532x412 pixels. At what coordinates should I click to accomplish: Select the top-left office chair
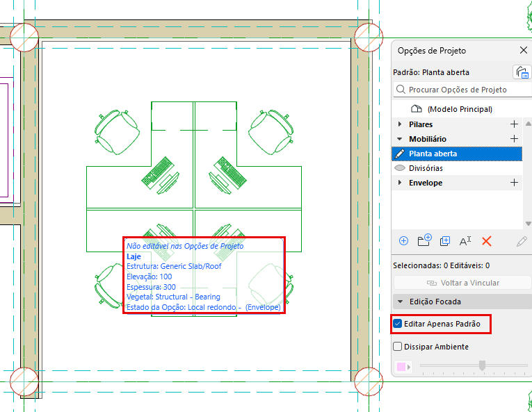(x=117, y=132)
